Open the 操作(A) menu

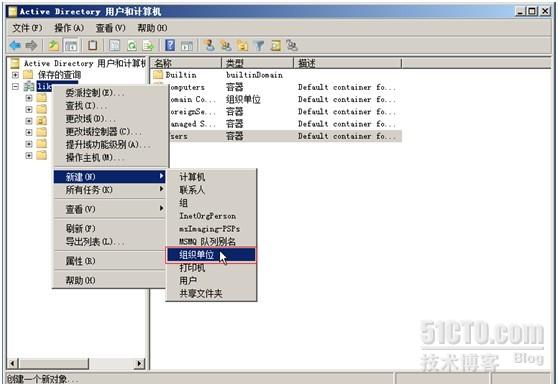coord(69,28)
